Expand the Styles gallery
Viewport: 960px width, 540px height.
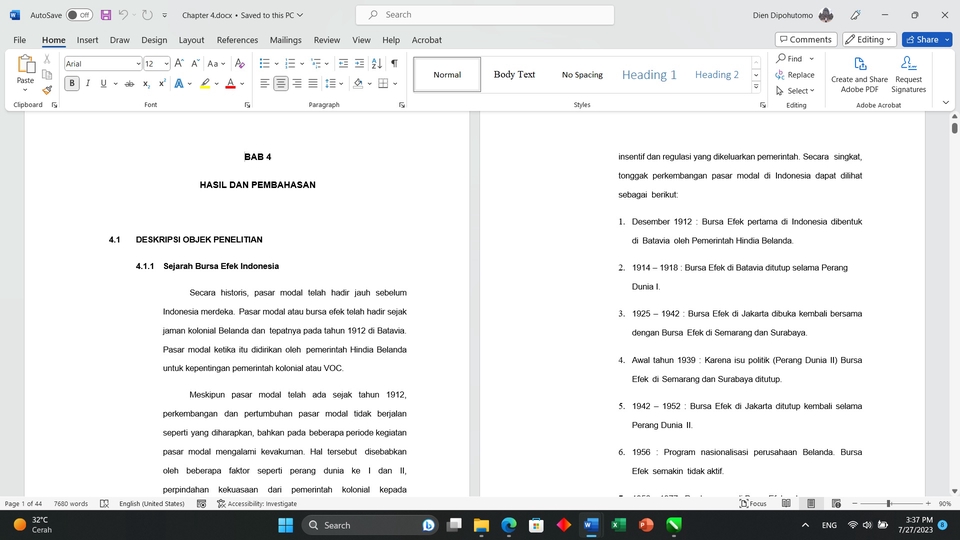(756, 87)
